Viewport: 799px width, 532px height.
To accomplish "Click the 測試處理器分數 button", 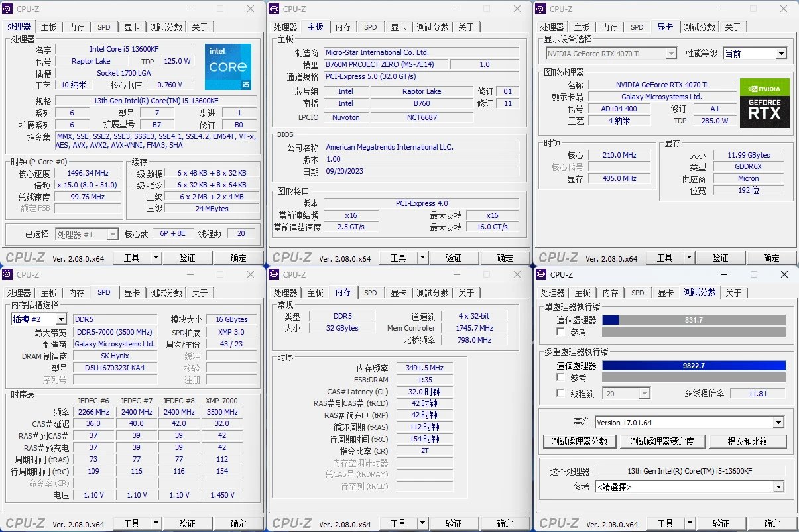I will [580, 441].
